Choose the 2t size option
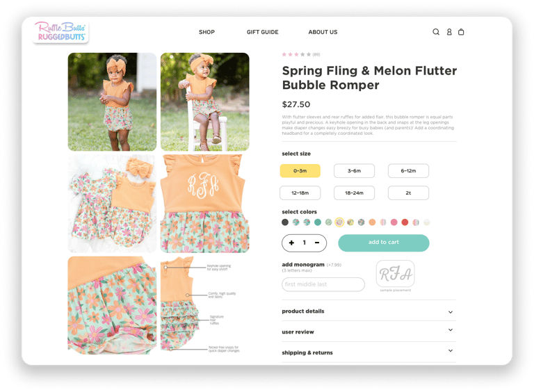 coord(408,193)
